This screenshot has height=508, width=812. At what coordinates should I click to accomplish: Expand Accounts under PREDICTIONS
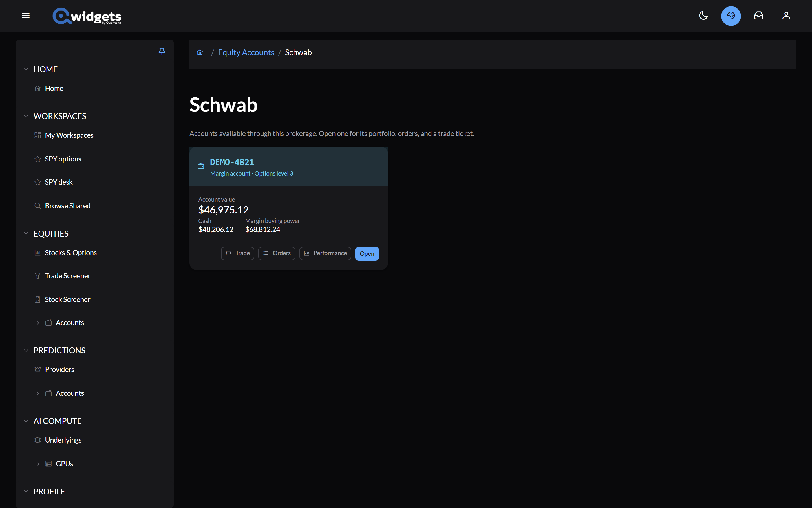pos(37,393)
